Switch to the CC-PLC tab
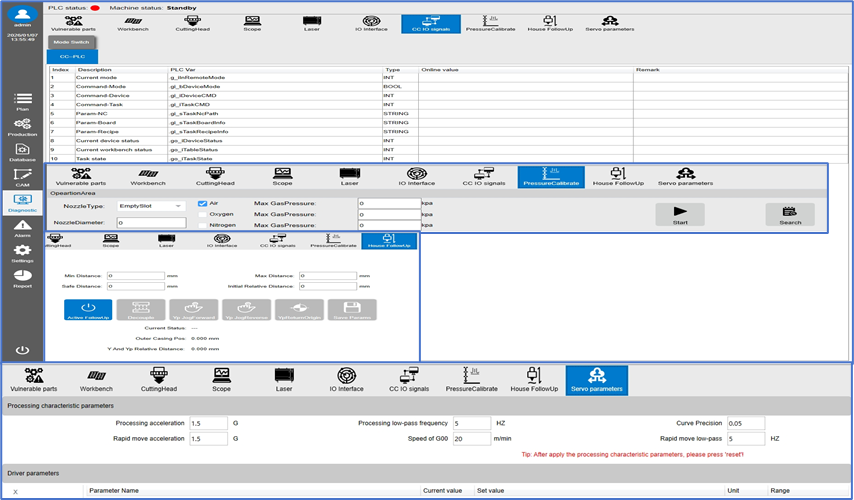854x500 pixels. pos(72,57)
